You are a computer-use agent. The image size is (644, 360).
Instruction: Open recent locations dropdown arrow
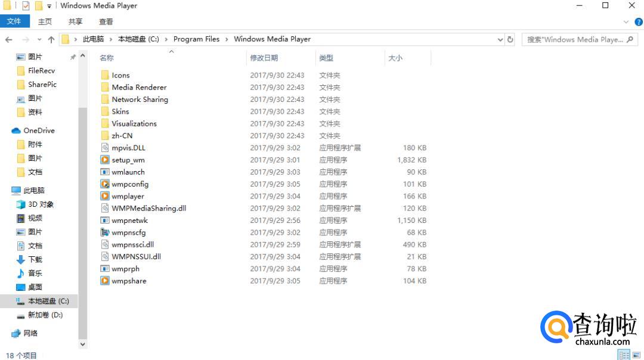pos(39,40)
